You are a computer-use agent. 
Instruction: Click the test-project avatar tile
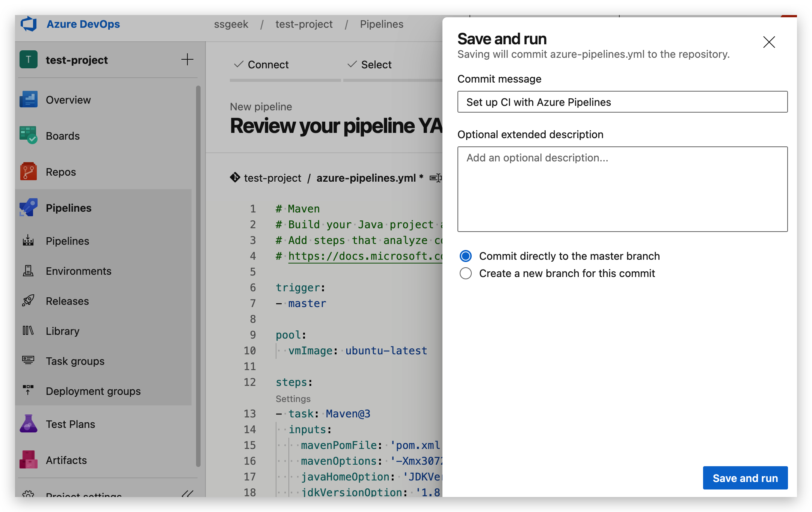coord(29,60)
